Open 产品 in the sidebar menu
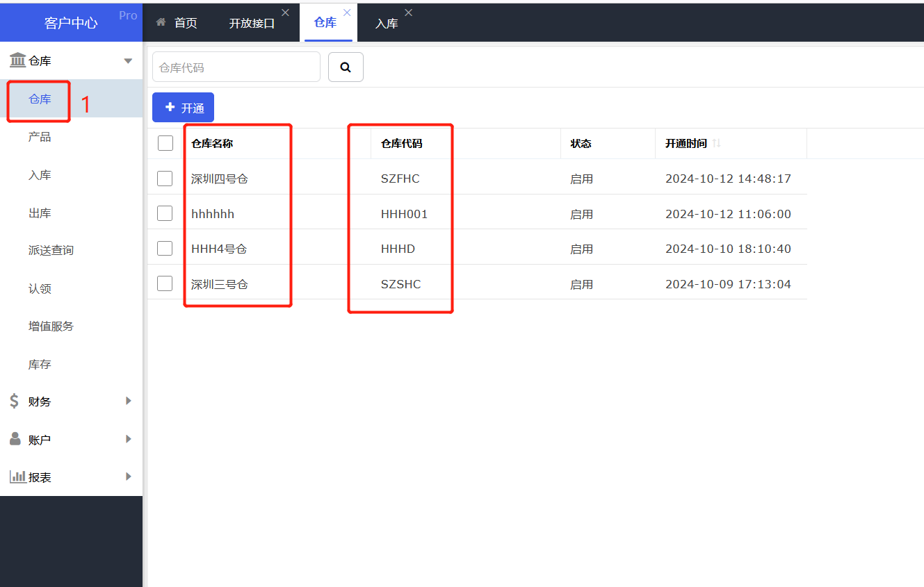The height and width of the screenshot is (587, 924). coord(40,137)
